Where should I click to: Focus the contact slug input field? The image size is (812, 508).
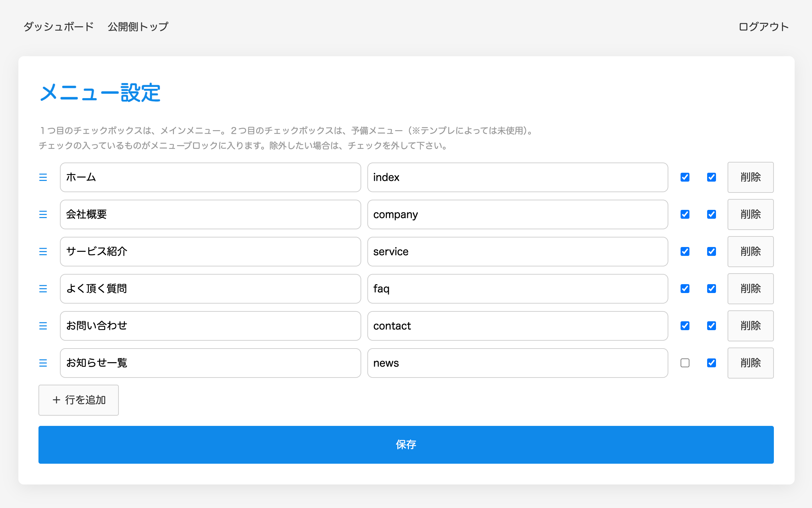pyautogui.click(x=518, y=326)
